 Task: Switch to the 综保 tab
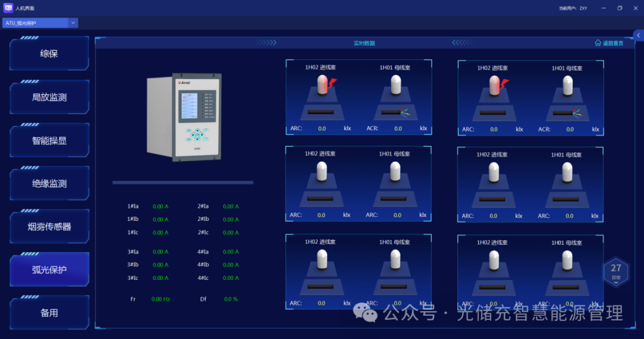coord(49,54)
